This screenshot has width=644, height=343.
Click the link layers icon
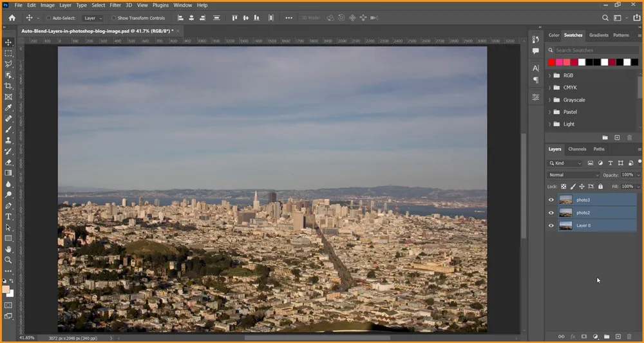click(561, 337)
